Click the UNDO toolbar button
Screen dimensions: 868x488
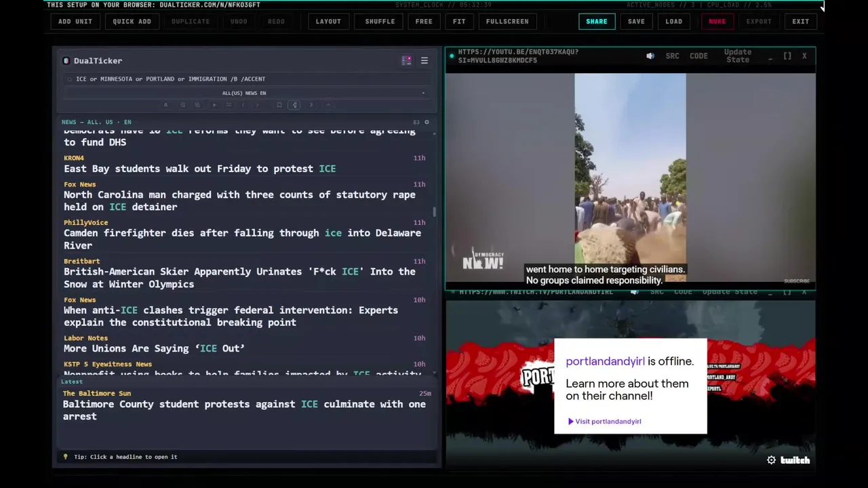pyautogui.click(x=239, y=21)
